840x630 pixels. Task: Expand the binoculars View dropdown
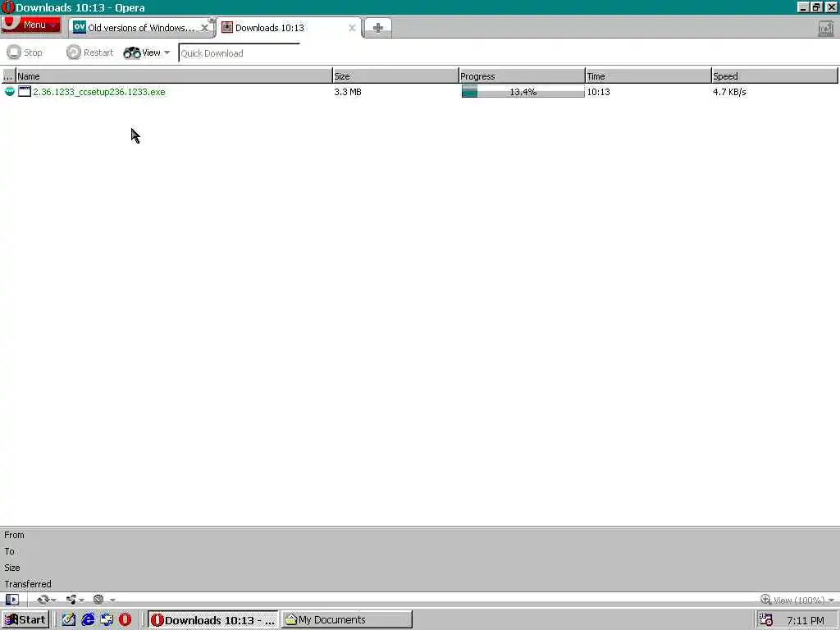(146, 52)
